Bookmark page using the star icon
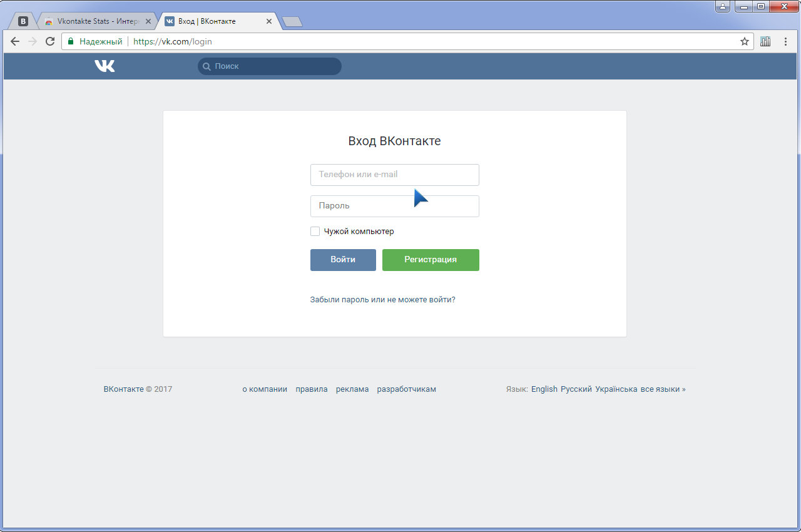The width and height of the screenshot is (801, 532). pos(744,42)
